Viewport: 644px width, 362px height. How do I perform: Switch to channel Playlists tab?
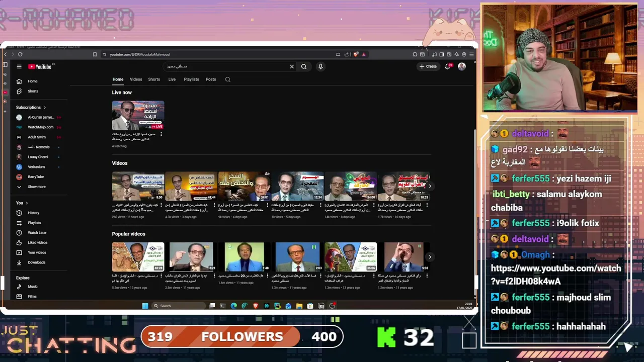tap(191, 79)
